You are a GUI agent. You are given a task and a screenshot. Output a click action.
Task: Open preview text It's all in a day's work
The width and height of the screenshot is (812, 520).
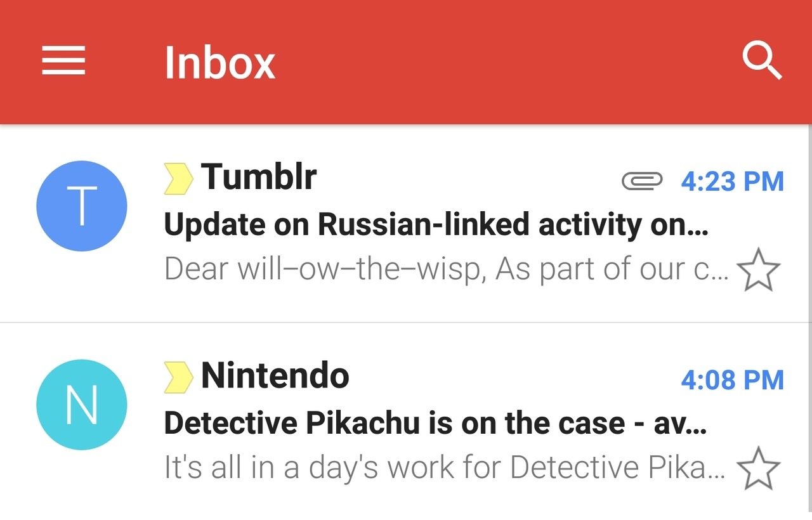coord(445,467)
